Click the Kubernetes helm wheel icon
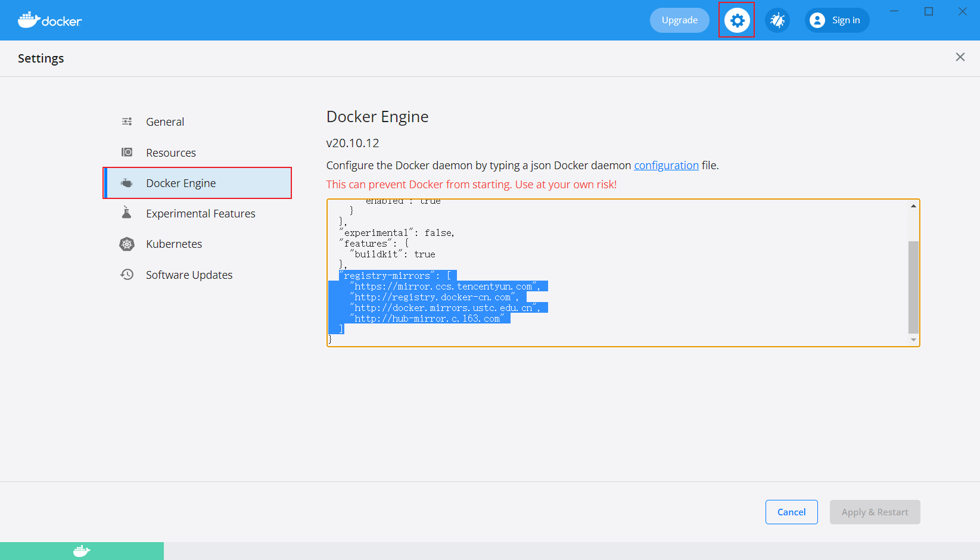 pos(127,244)
